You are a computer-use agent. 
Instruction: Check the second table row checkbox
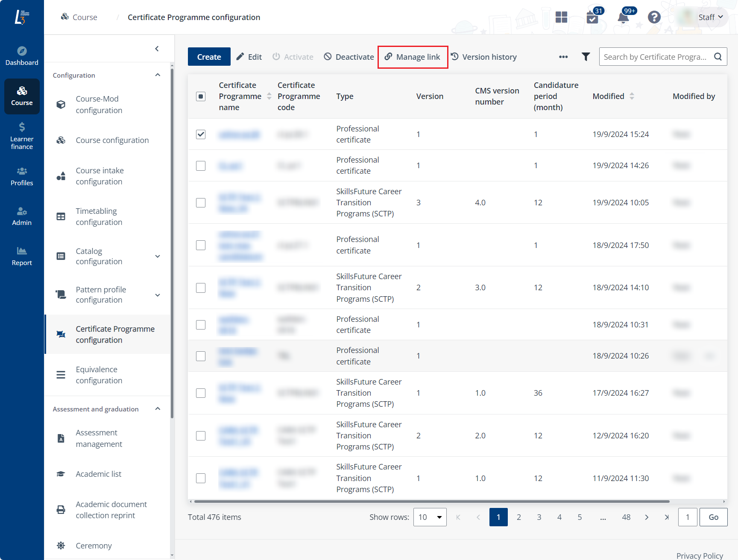[x=201, y=166]
